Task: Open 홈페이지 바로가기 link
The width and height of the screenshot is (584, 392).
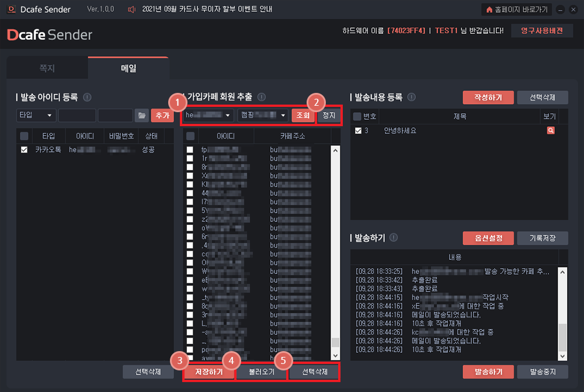Action: 517,10
